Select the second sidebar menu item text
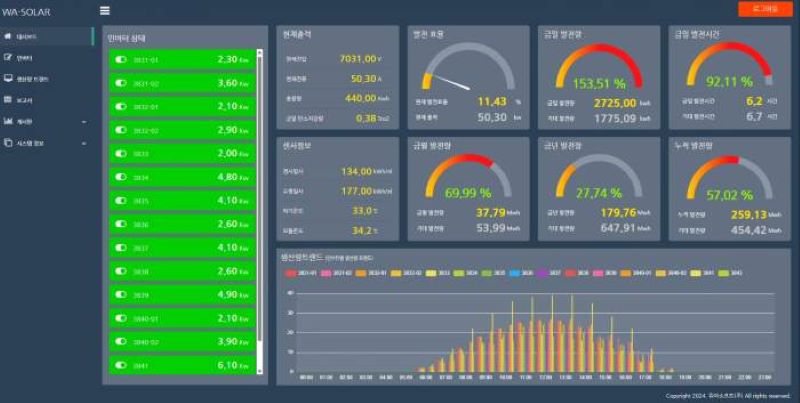Viewport: 800px width, 403px height. tap(25, 58)
